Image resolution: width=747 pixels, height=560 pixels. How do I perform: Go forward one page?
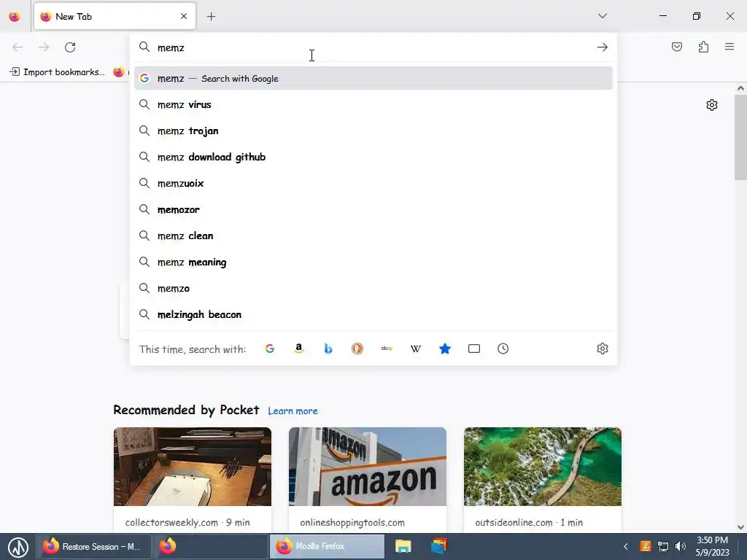click(x=44, y=47)
